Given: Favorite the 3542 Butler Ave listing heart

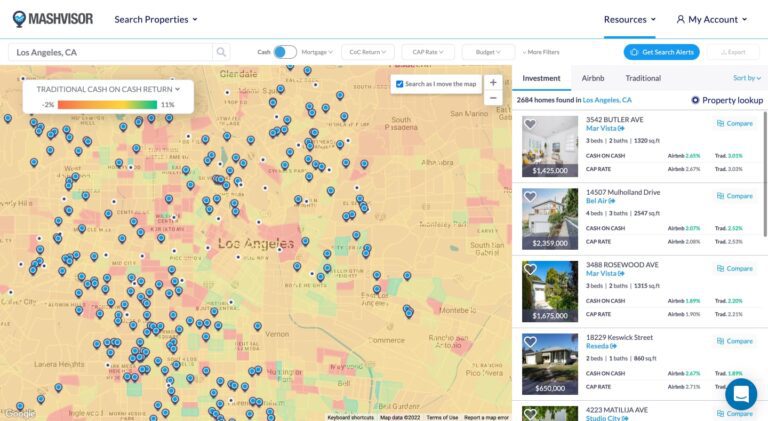Looking at the screenshot, I should tap(530, 125).
